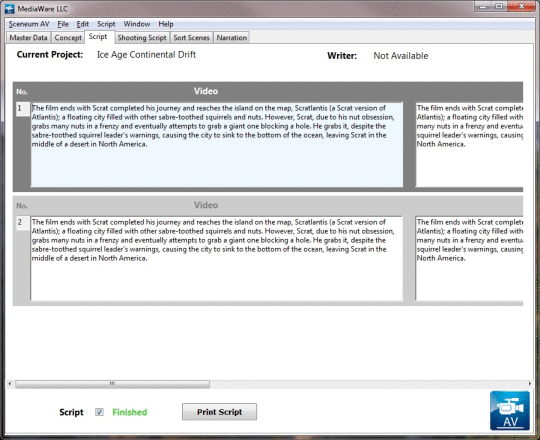
Task: Switch to the Concept tab
Action: click(68, 38)
